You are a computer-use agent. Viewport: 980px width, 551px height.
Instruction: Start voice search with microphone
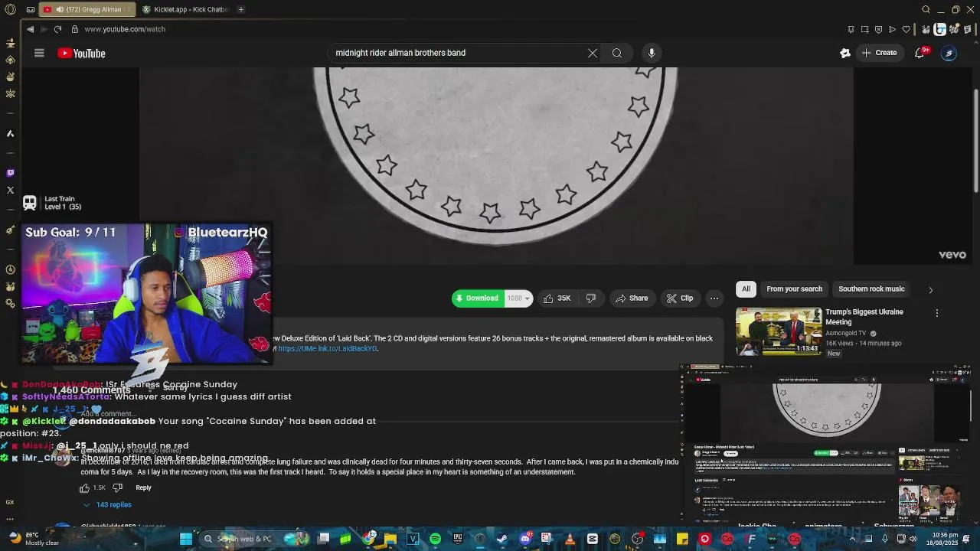(x=652, y=53)
